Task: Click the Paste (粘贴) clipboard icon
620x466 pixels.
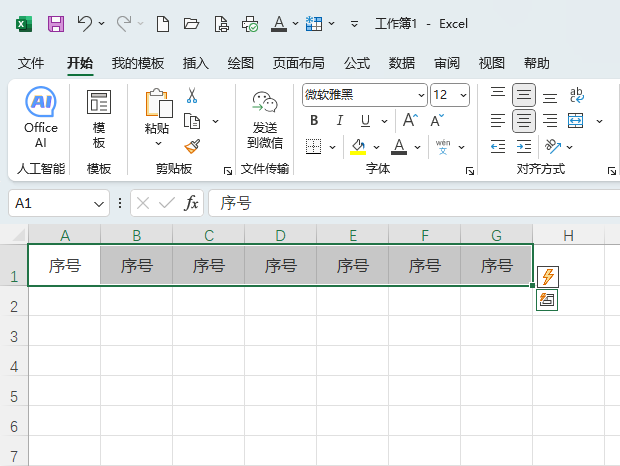Action: [159, 103]
